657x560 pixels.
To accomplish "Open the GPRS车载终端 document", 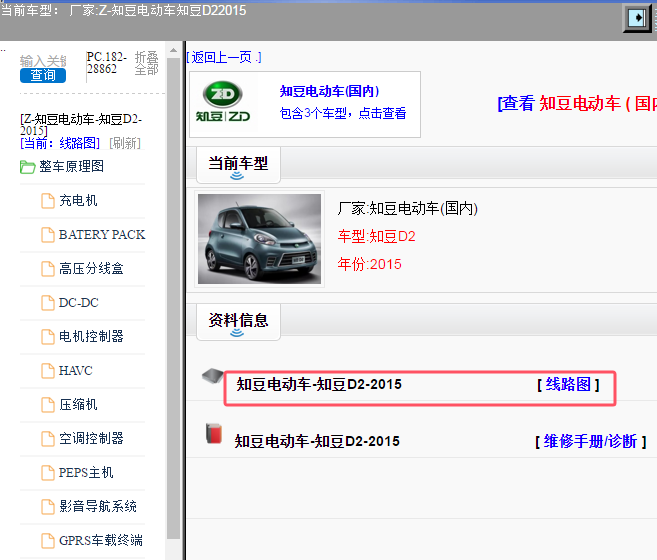I will (x=101, y=540).
